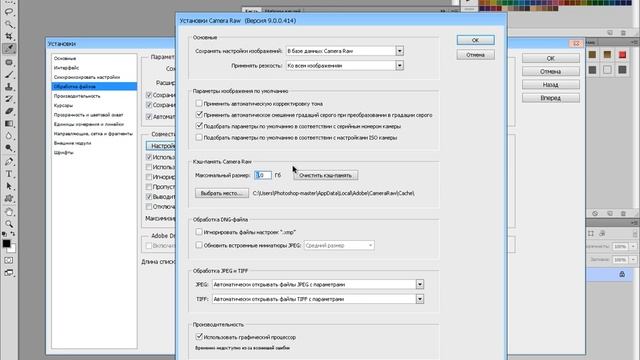Select the Healing Brush tool
The height and width of the screenshot is (360, 640).
point(9,62)
